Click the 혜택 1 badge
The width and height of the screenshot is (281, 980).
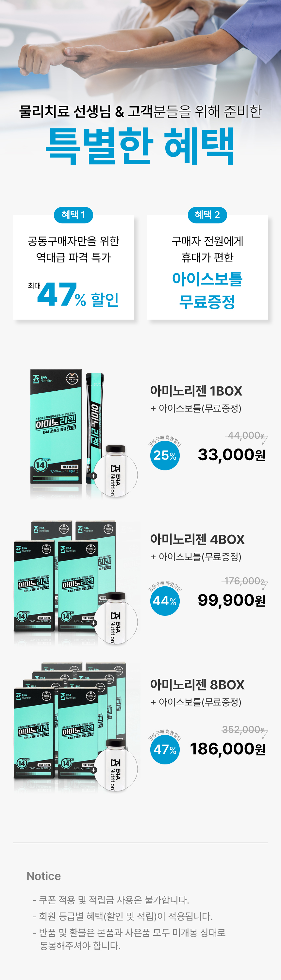(73, 215)
